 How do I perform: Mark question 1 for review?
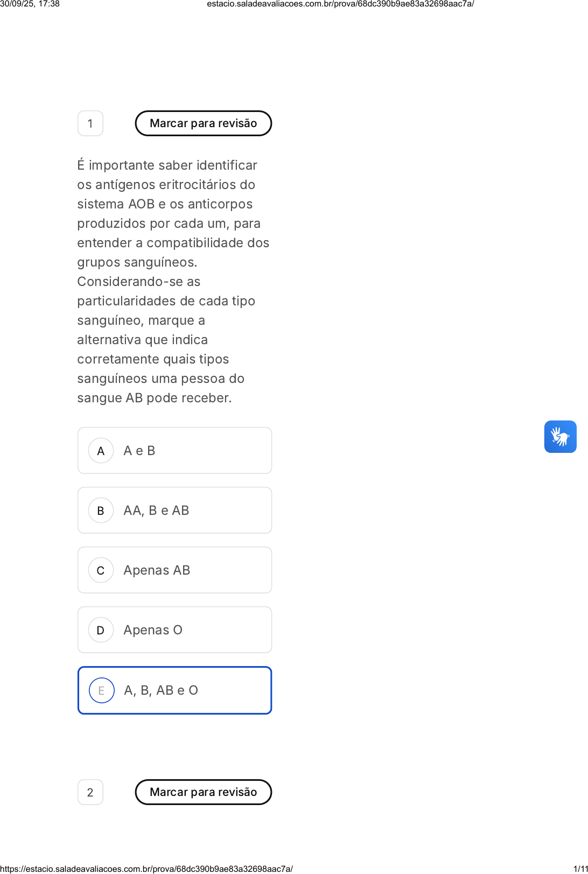click(204, 123)
